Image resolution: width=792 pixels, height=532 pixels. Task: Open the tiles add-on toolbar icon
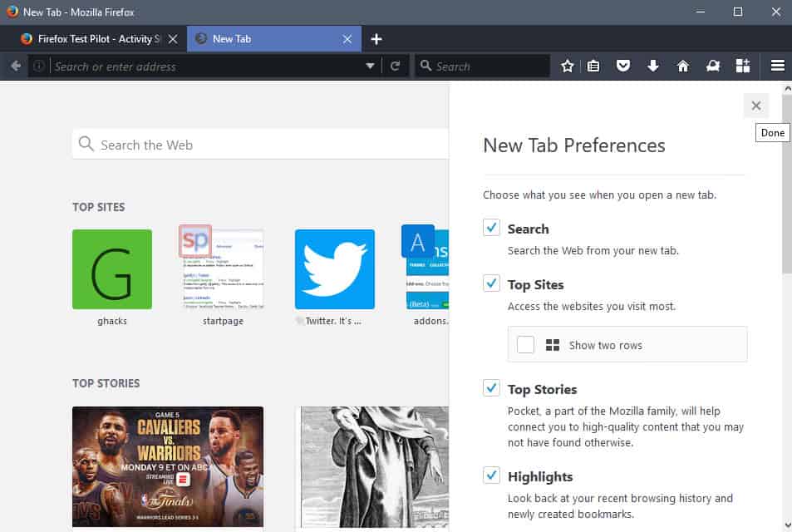[x=742, y=66]
